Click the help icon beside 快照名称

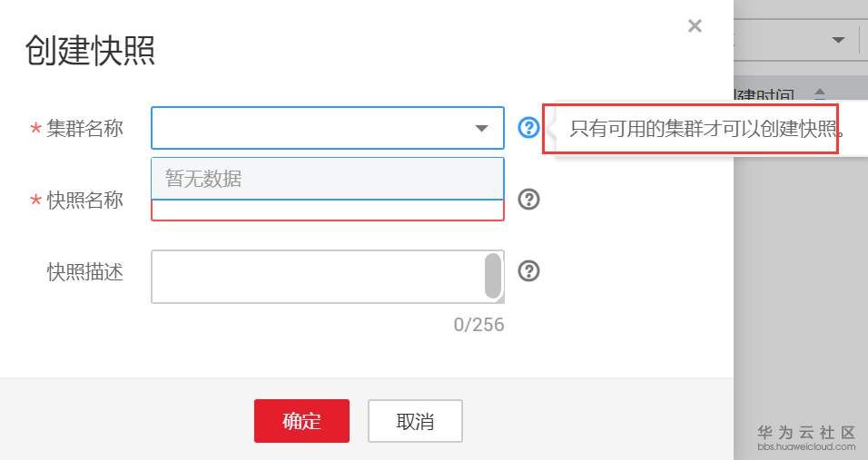528,200
